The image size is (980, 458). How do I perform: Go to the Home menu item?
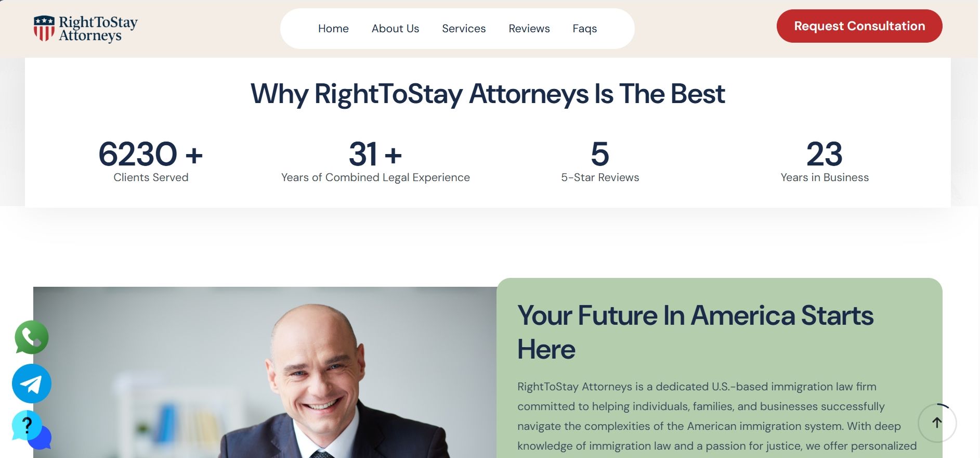click(x=333, y=29)
